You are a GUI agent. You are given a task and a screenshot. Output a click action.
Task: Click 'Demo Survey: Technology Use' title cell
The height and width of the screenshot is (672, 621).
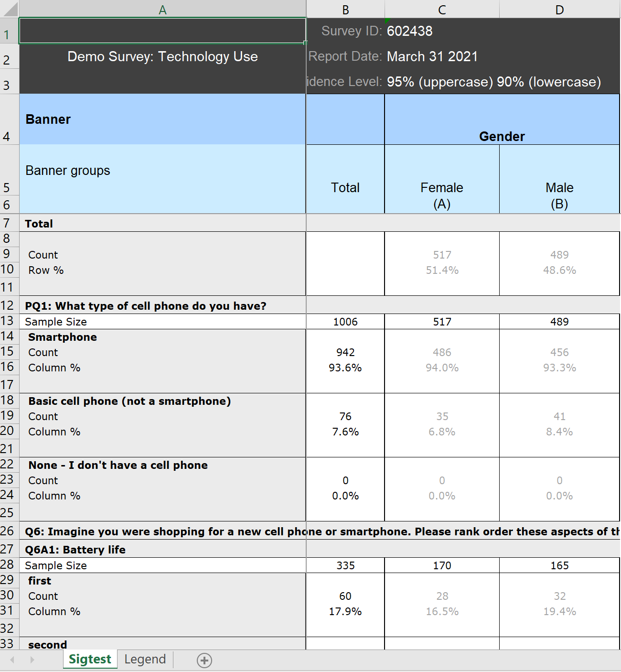(x=162, y=56)
